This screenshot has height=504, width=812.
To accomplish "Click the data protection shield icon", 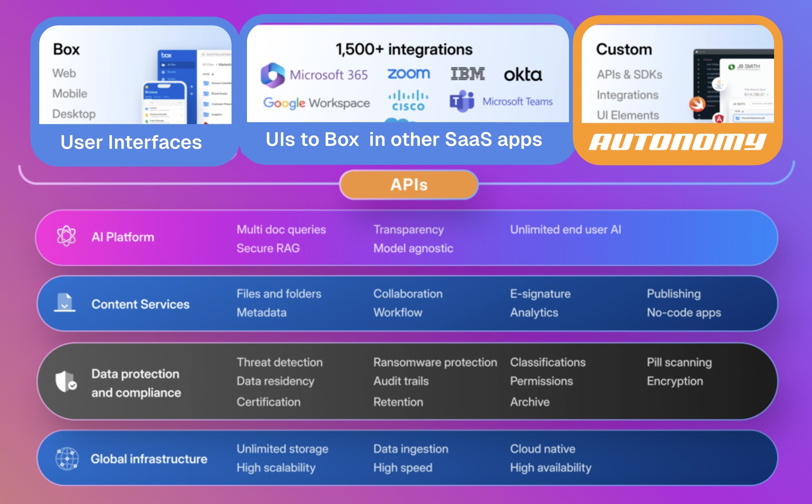I will 66,381.
